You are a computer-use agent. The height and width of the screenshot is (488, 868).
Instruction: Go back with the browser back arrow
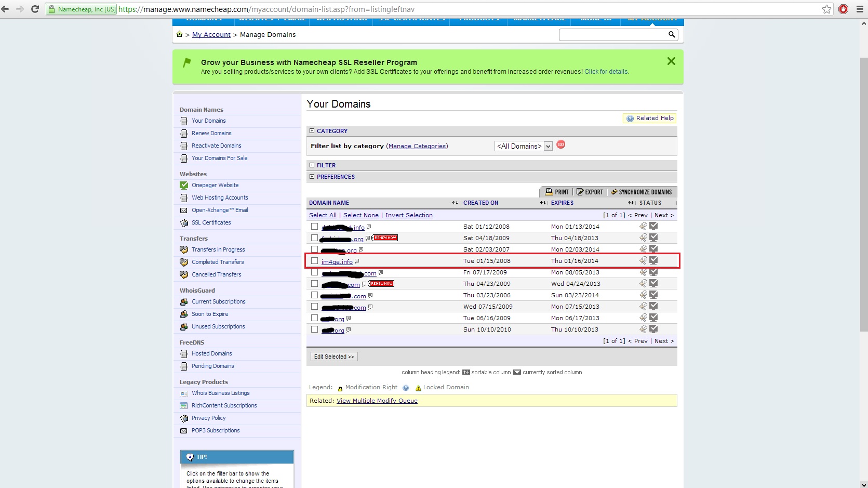pos(5,9)
